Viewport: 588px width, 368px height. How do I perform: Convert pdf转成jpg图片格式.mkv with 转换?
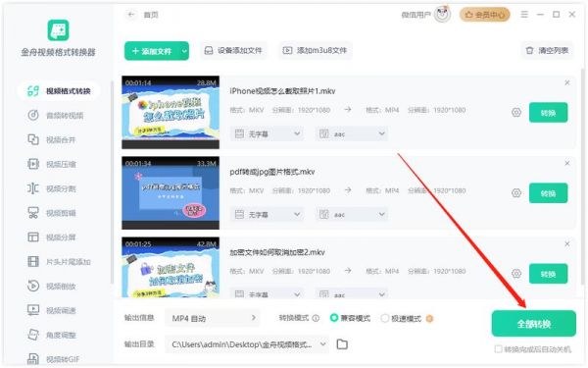[x=548, y=193]
